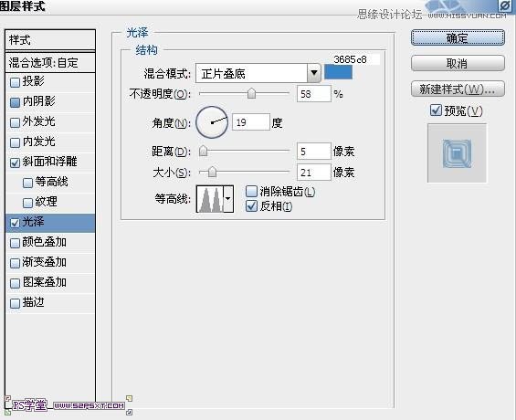Tick the 等高线 sub-option checkbox
This screenshot has width=516, height=420.
27,183
